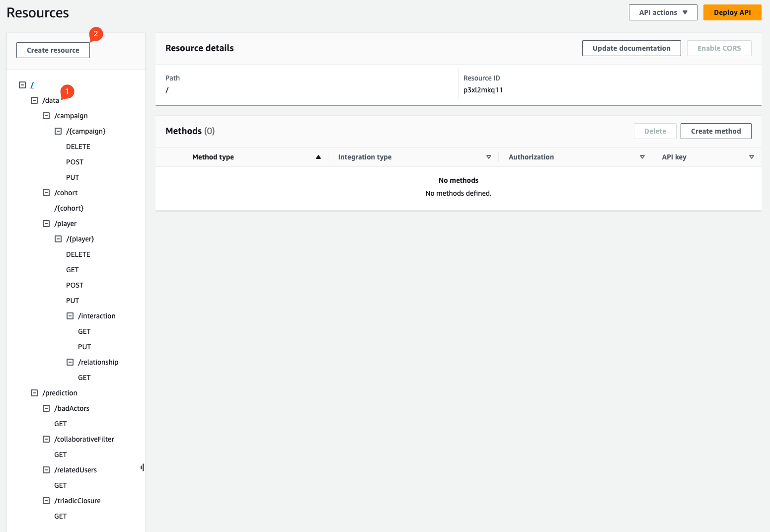This screenshot has width=770, height=532.
Task: Select the /prediction resource
Action: (60, 393)
